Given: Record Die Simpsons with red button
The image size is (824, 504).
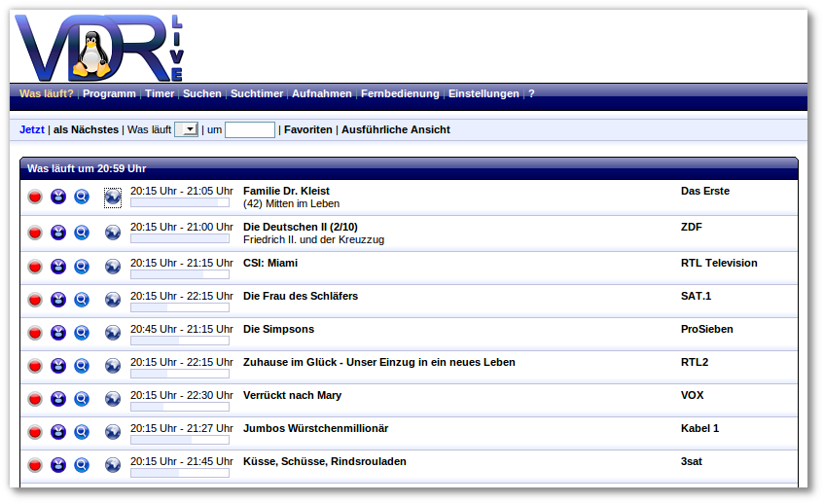Looking at the screenshot, I should (x=35, y=333).
